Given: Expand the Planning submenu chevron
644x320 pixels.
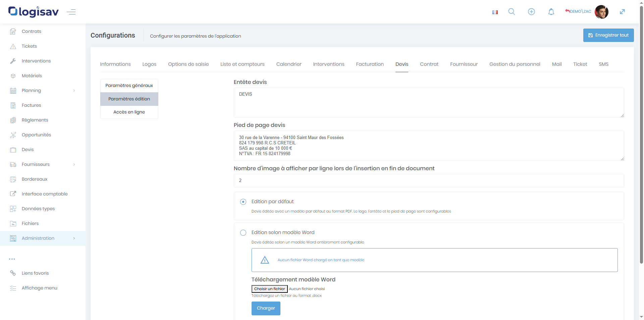Looking at the screenshot, I should click(x=74, y=91).
